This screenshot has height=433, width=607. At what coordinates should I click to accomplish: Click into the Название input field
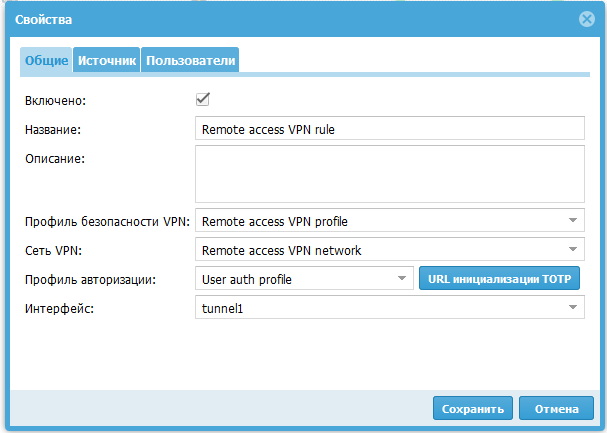[x=390, y=128]
